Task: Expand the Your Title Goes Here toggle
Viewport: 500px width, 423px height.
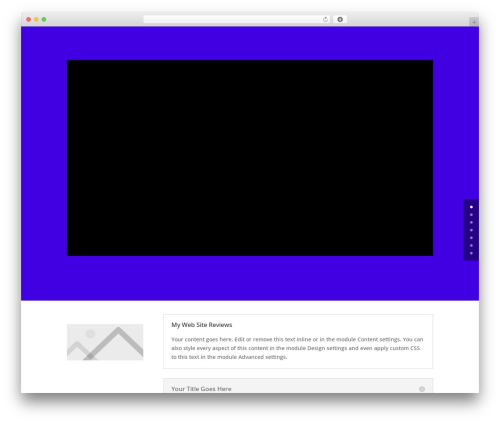Action: click(x=298, y=386)
